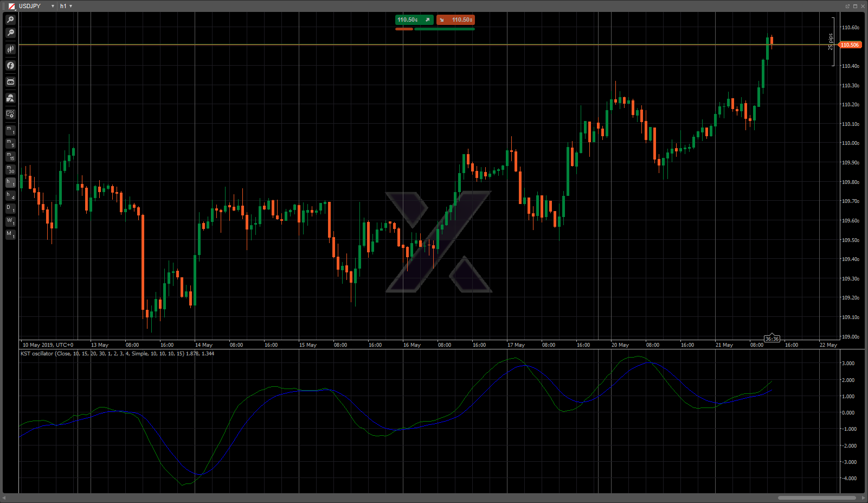Switch to the m15 timeframe
Viewport: 868px width, 503px height.
tap(10, 156)
